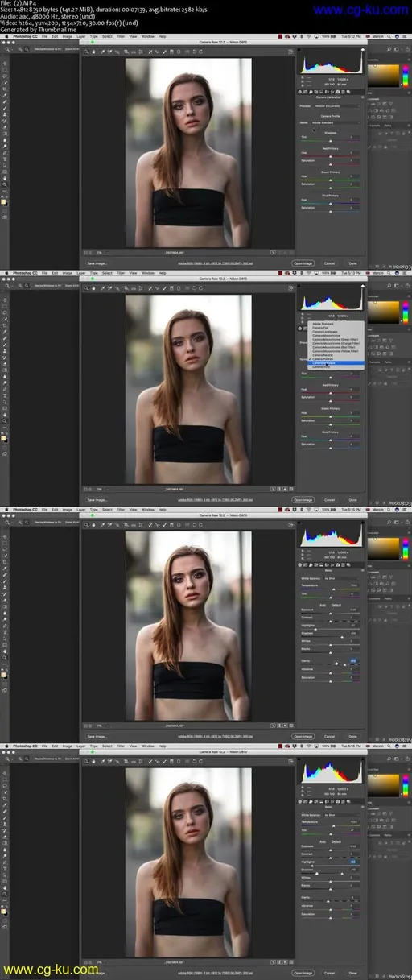Screen dimensions: 412x980
Task: Open Adobe Standard profile dropdown, 5:12 PM frame
Action: point(336,122)
